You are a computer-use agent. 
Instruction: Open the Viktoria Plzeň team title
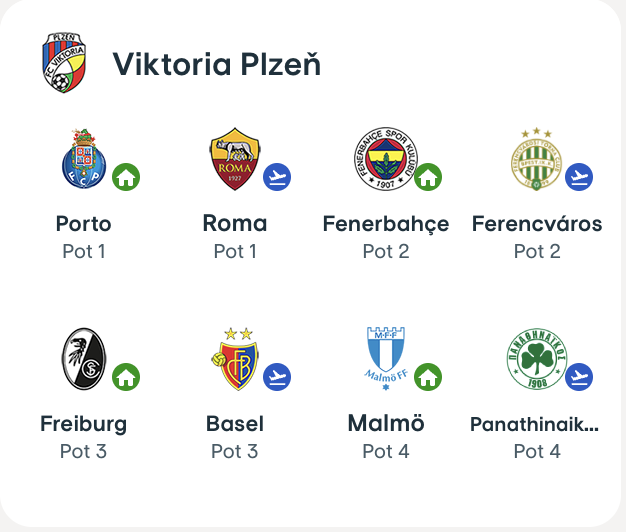[216, 64]
